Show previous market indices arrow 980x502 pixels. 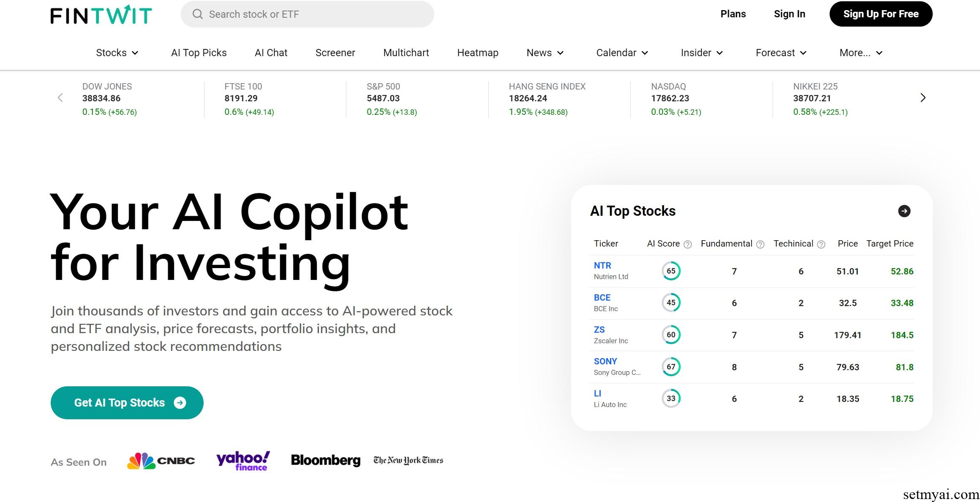[x=60, y=98]
